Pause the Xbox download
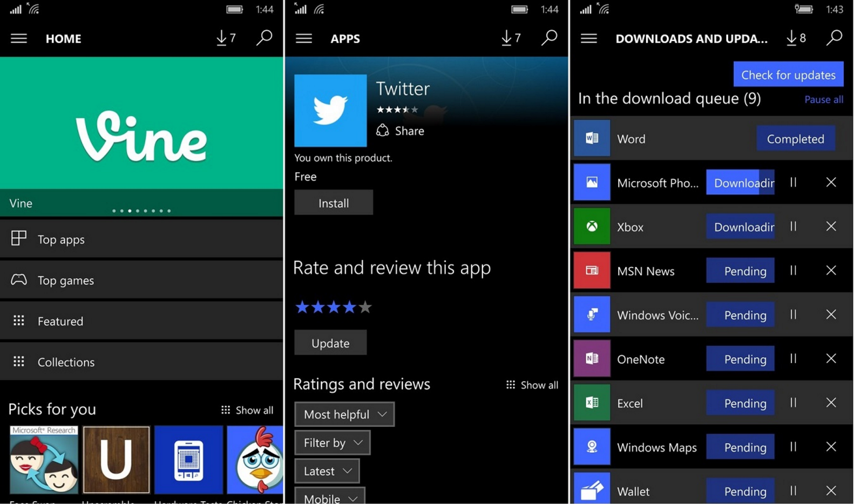 [x=793, y=227]
